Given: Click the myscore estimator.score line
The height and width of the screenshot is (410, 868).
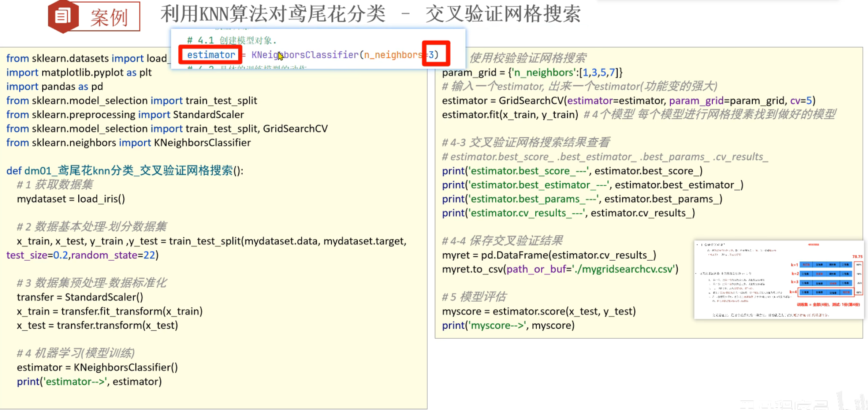Looking at the screenshot, I should coord(538,312).
